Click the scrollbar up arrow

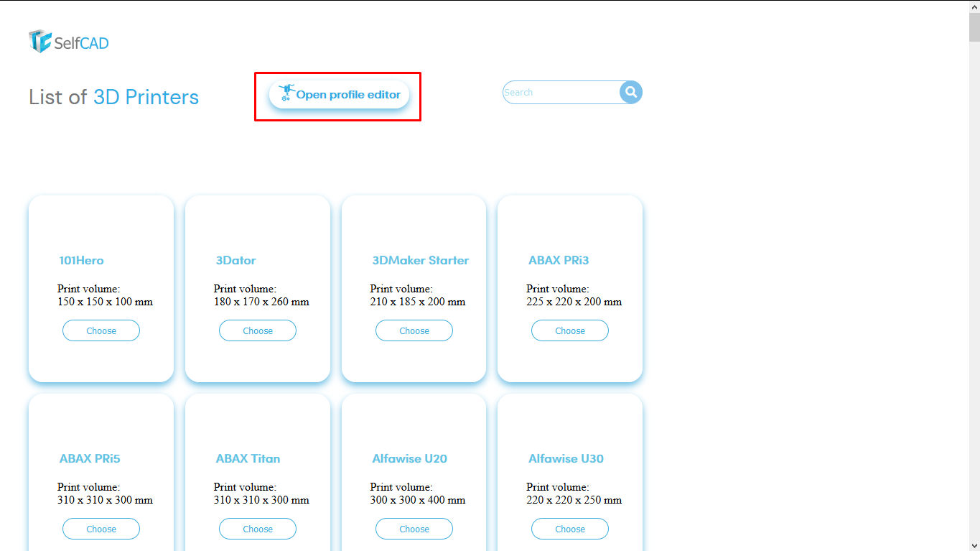pos(974,6)
